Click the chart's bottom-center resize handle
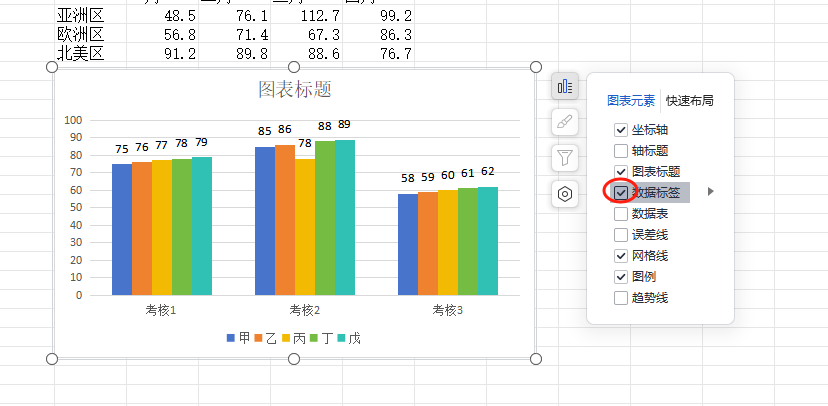828x406 pixels. 294,359
